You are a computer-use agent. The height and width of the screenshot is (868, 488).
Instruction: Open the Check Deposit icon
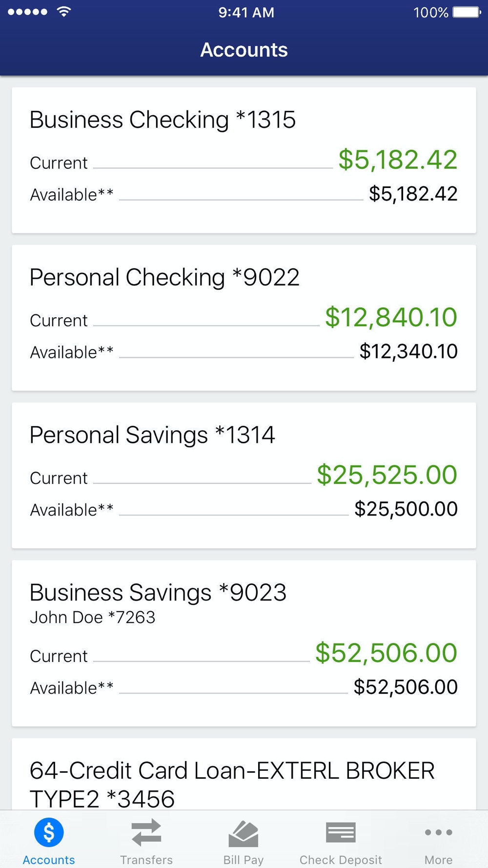pyautogui.click(x=341, y=832)
